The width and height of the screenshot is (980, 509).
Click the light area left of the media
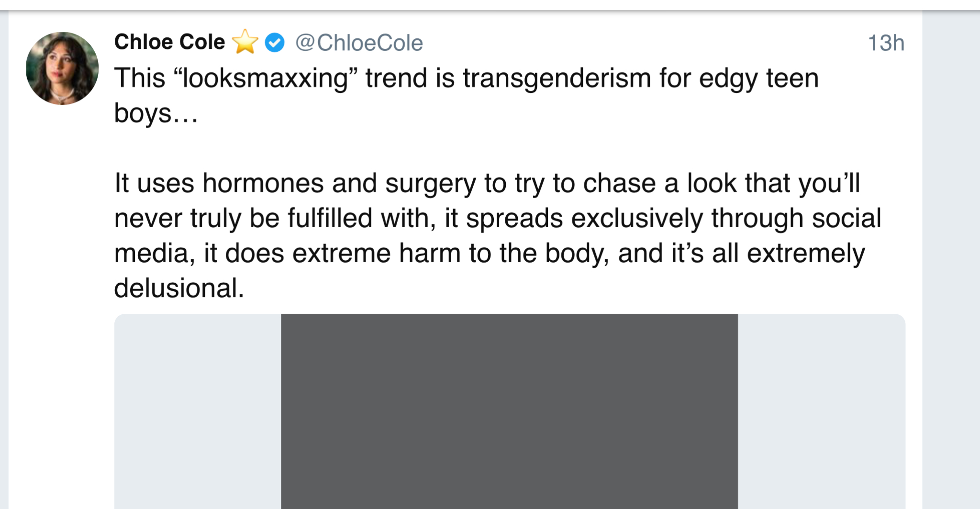point(197,411)
